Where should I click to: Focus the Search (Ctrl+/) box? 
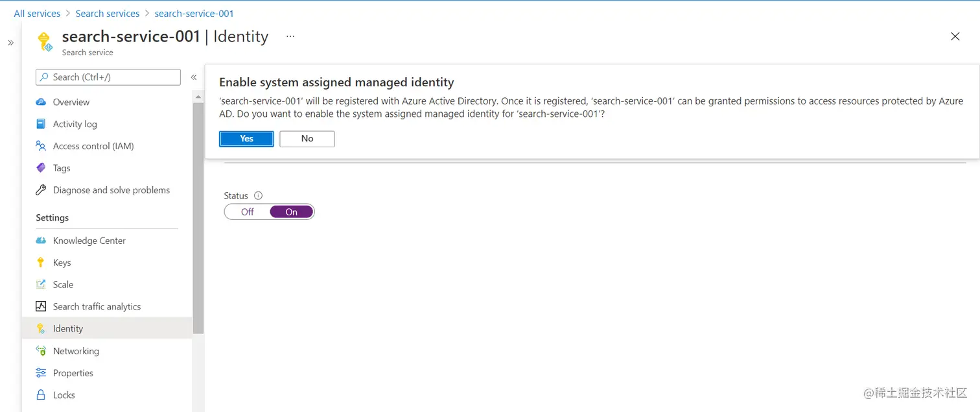click(x=108, y=77)
